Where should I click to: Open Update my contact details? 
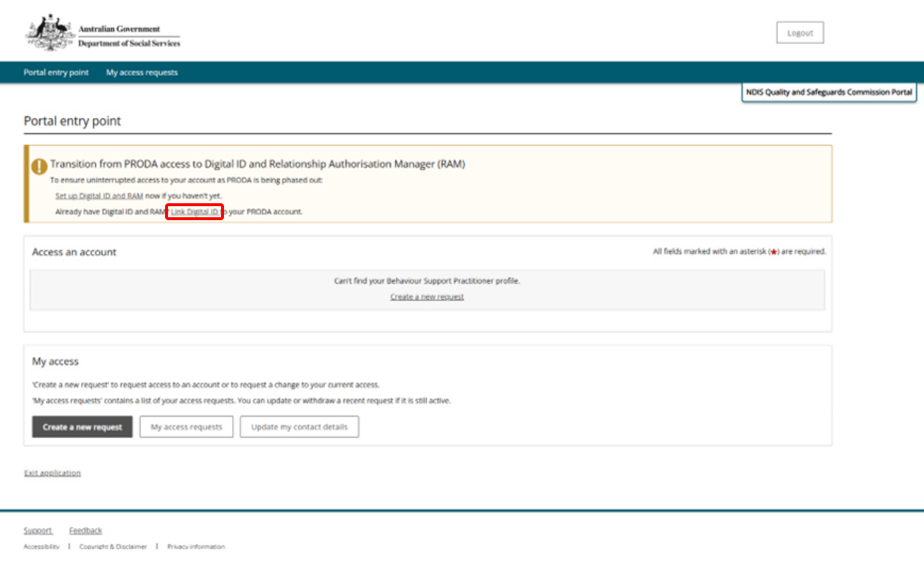299,427
